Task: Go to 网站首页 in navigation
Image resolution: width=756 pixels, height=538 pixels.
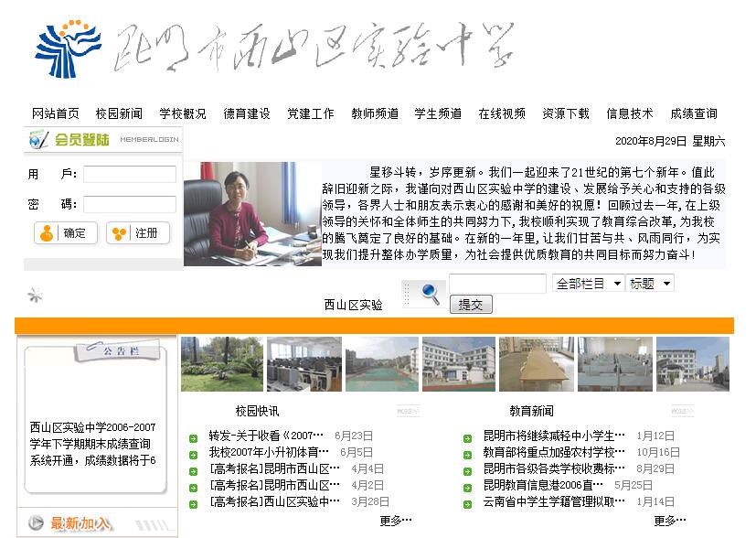Action: click(56, 113)
